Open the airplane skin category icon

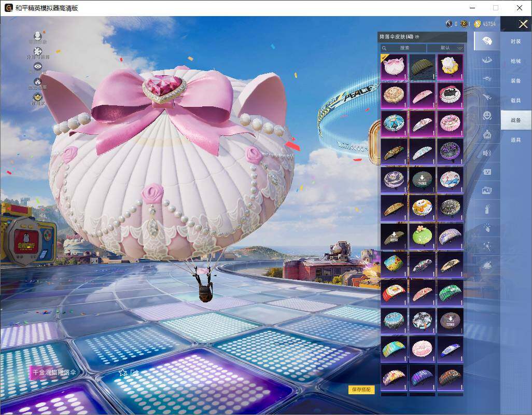point(486,97)
